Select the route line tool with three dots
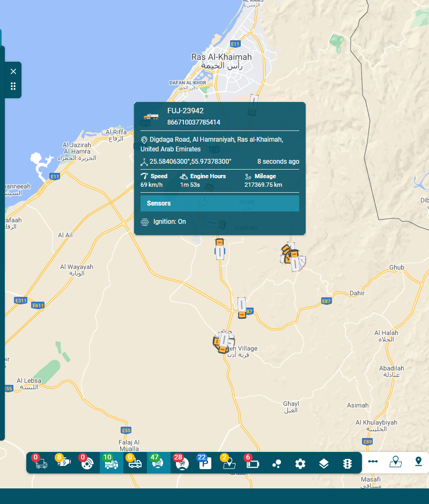This screenshot has width=429, height=504. point(373,462)
